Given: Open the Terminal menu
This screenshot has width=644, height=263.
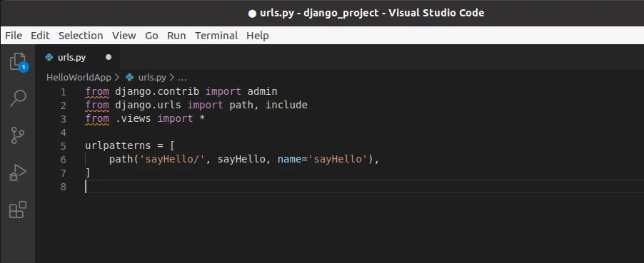Looking at the screenshot, I should coord(216,36).
